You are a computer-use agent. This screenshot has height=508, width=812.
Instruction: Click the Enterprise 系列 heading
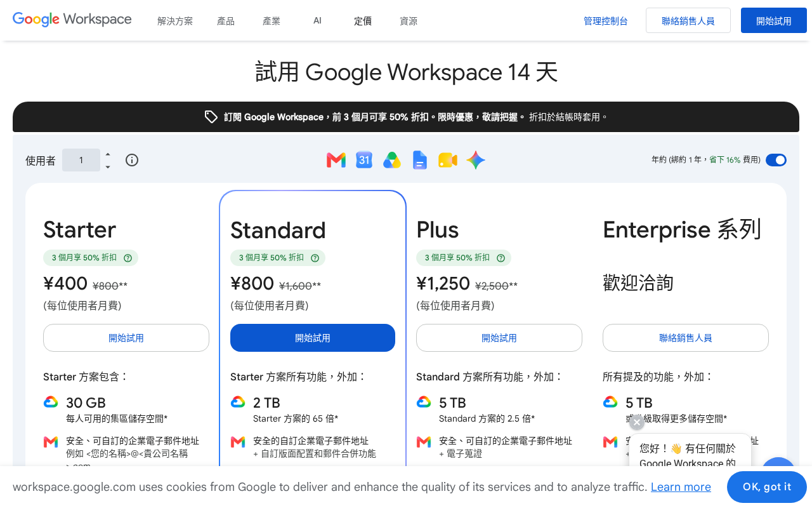[x=682, y=229]
